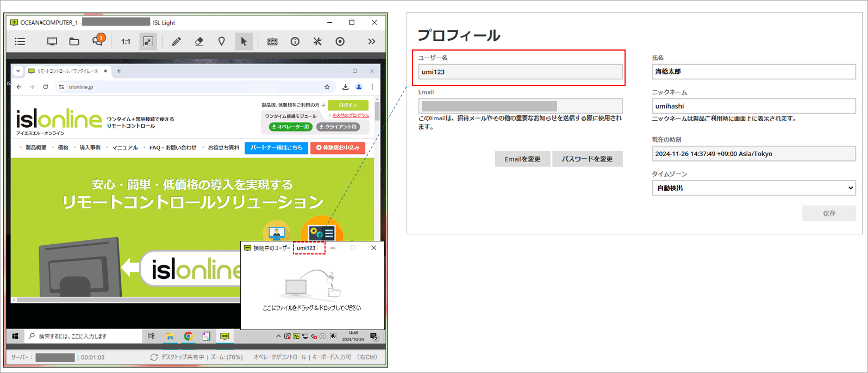Open the マニュアル menu item
Screen dimensions: 868x373
(x=125, y=147)
